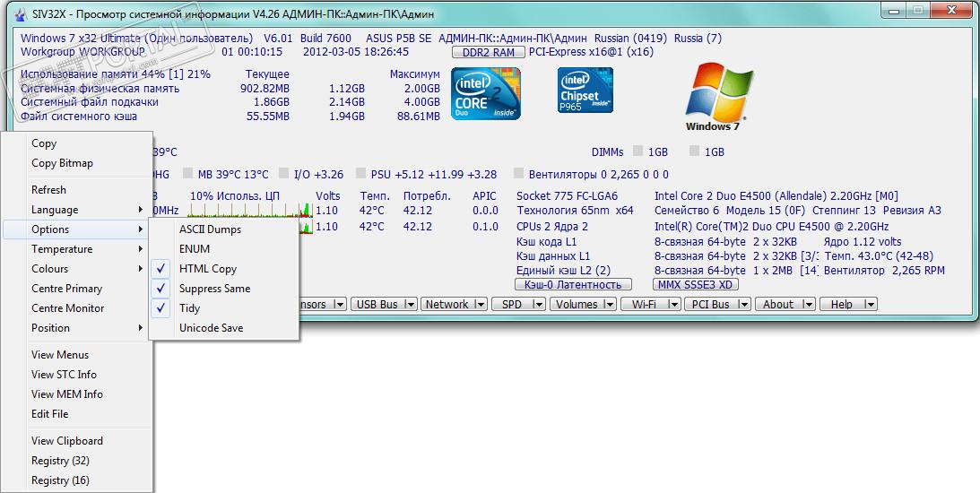980x493 pixels.
Task: Choose Copy Bitmap from the menu
Action: pyautogui.click(x=77, y=163)
